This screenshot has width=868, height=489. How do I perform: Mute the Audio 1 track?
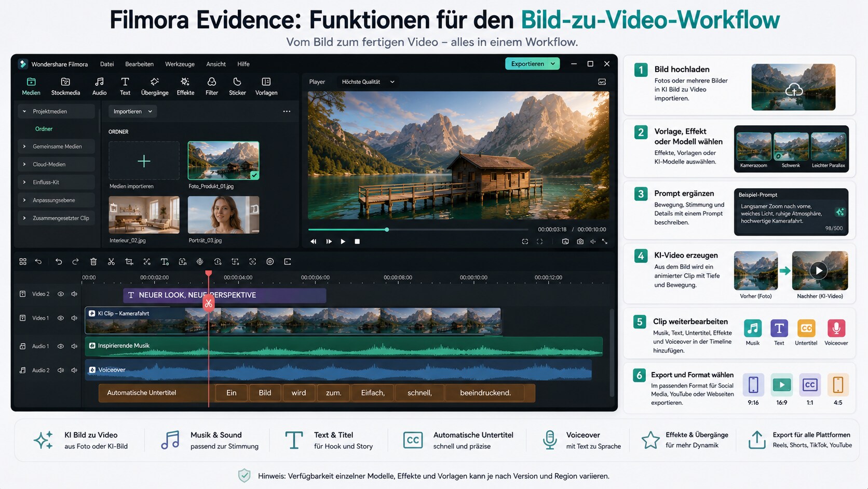(x=74, y=346)
